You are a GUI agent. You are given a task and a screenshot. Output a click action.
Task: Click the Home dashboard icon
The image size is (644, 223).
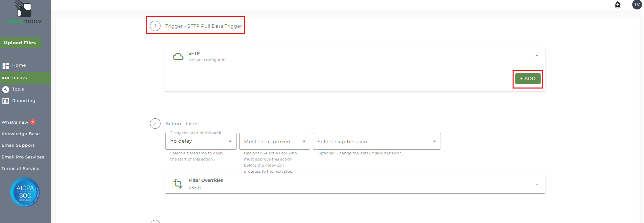tap(6, 66)
